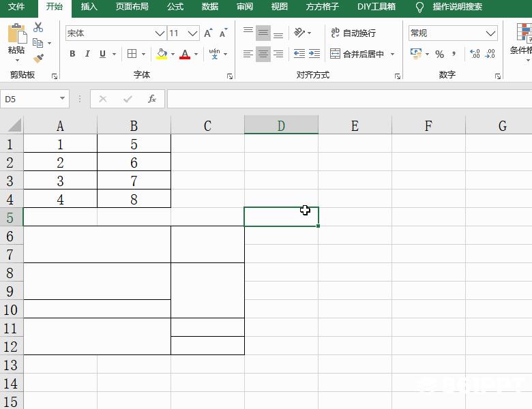Apply borders with the border grid icon
Viewport: 532px width, 409px height.
point(132,54)
